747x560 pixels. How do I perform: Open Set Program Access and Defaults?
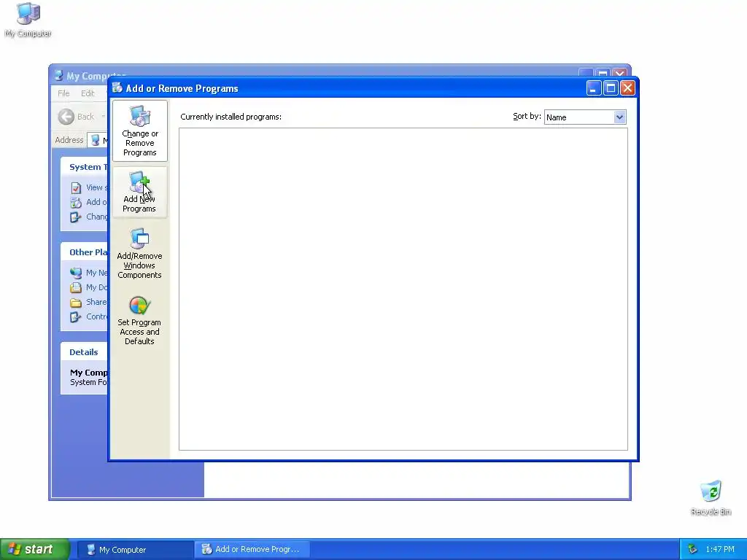point(139,320)
